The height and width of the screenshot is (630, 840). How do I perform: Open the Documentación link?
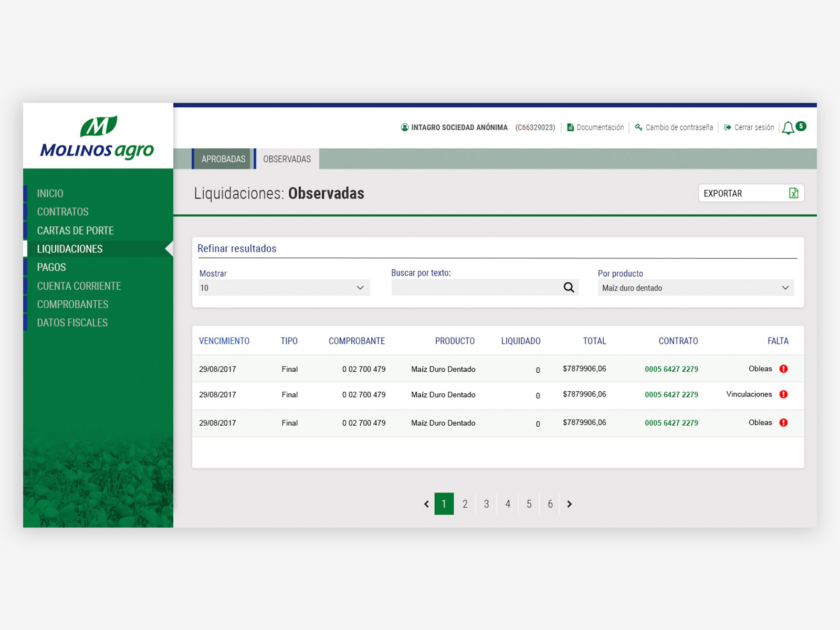point(600,128)
